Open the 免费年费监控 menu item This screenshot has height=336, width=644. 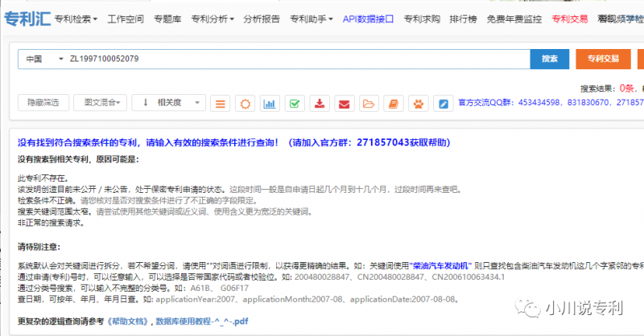click(x=514, y=19)
